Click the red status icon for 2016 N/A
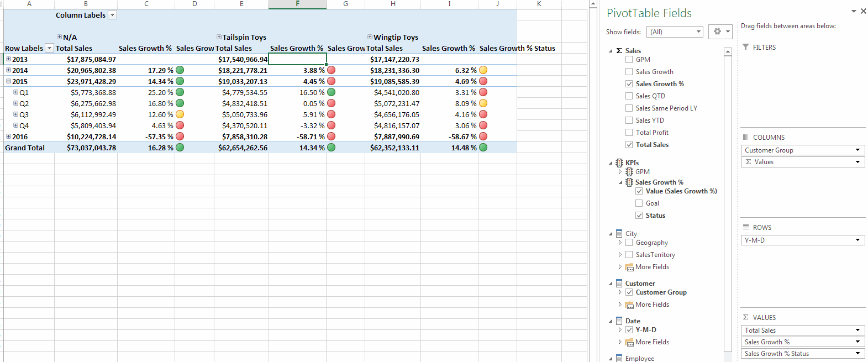The image size is (868, 362). [x=180, y=137]
